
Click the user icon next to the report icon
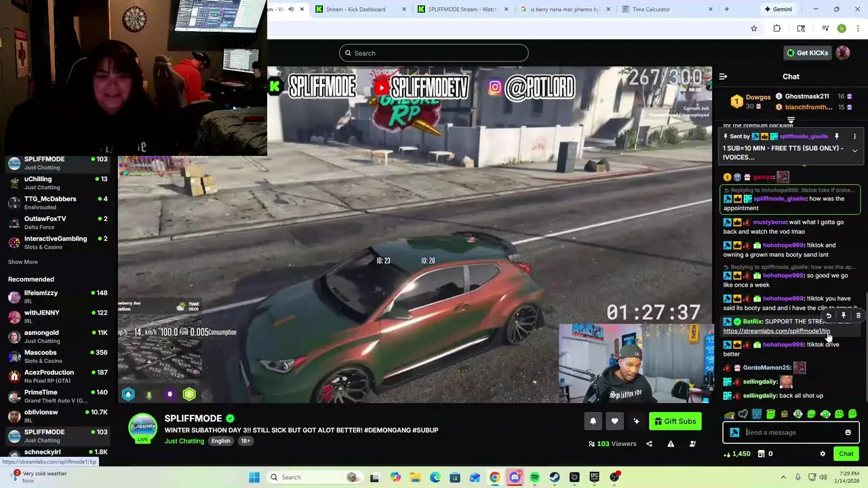692,444
